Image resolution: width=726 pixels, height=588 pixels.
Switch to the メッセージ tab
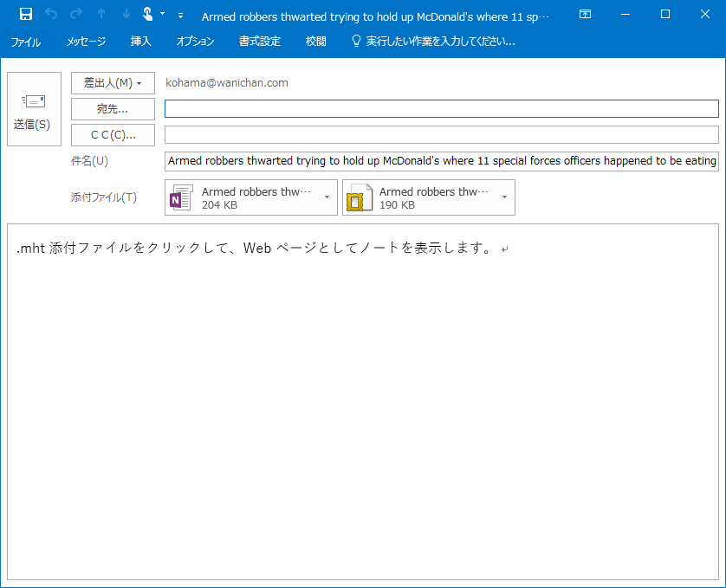tap(86, 42)
